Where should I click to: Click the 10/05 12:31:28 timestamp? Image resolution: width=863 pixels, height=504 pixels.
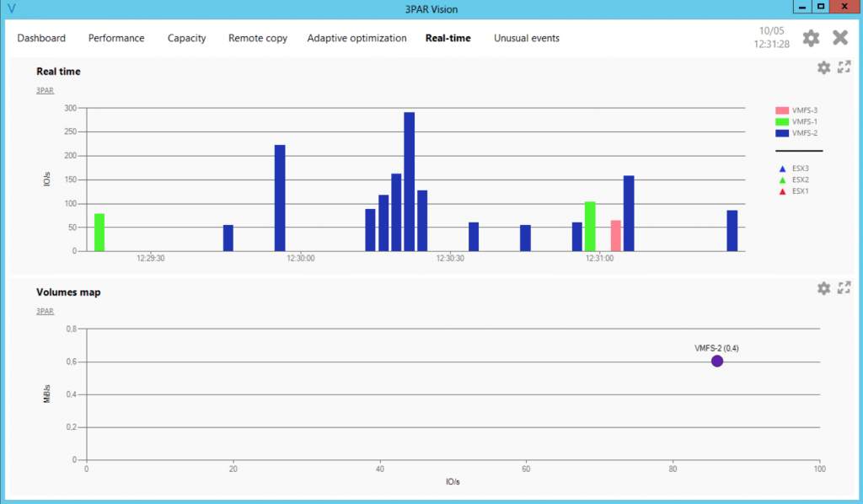771,37
